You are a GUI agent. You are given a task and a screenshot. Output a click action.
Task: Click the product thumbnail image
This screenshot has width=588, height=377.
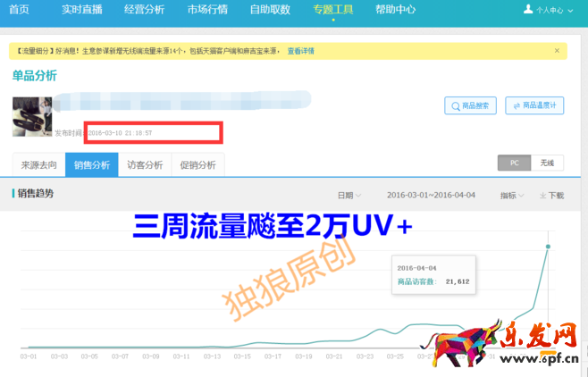click(32, 116)
